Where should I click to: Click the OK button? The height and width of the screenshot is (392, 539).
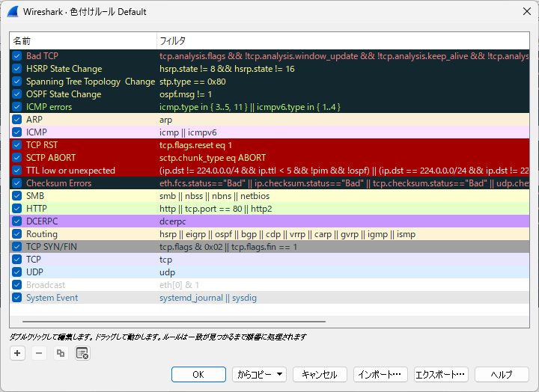point(198,375)
